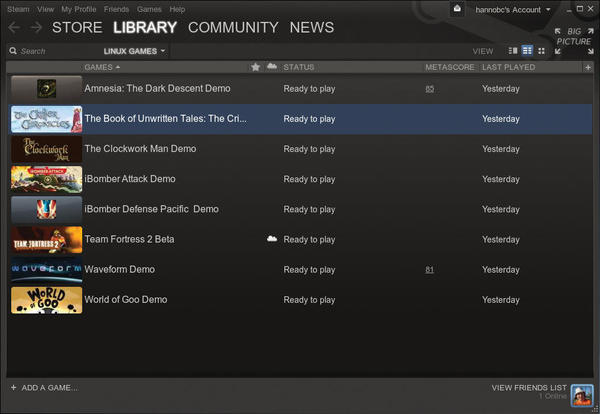Image resolution: width=600 pixels, height=414 pixels.
Task: Click Yesterday on iBomber Attack Demo row
Action: tap(501, 179)
